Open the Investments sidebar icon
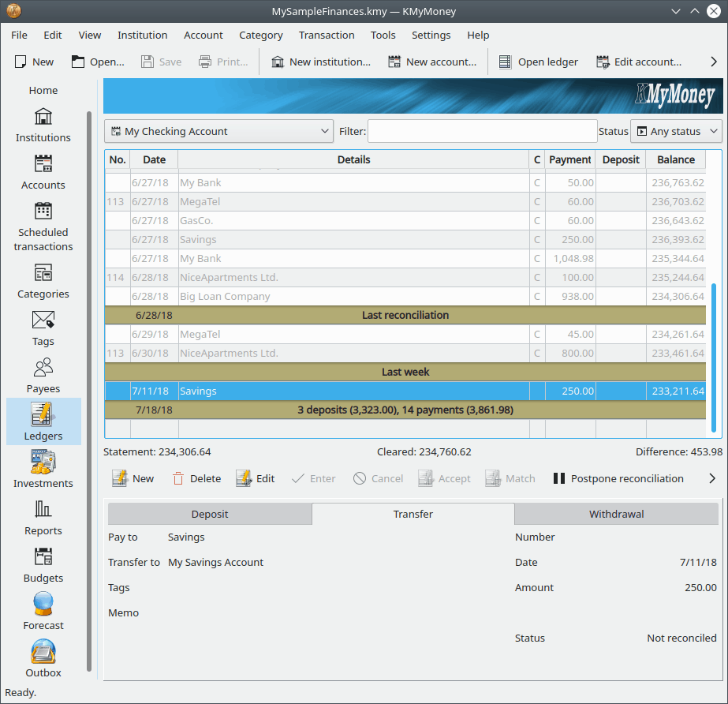The width and height of the screenshot is (728, 704). [x=43, y=469]
